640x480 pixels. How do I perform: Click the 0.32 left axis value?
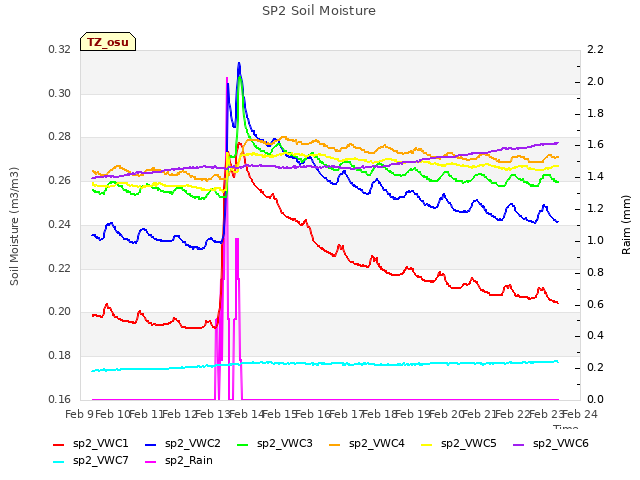(x=60, y=50)
